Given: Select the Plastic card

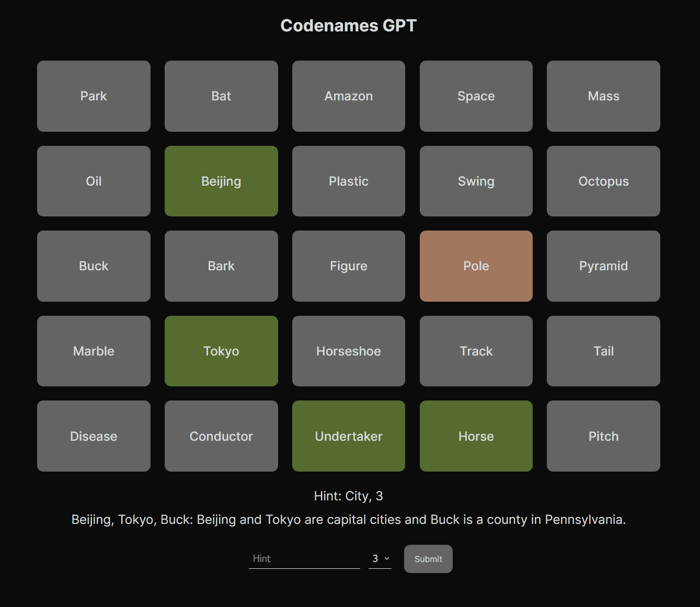Looking at the screenshot, I should 349,181.
